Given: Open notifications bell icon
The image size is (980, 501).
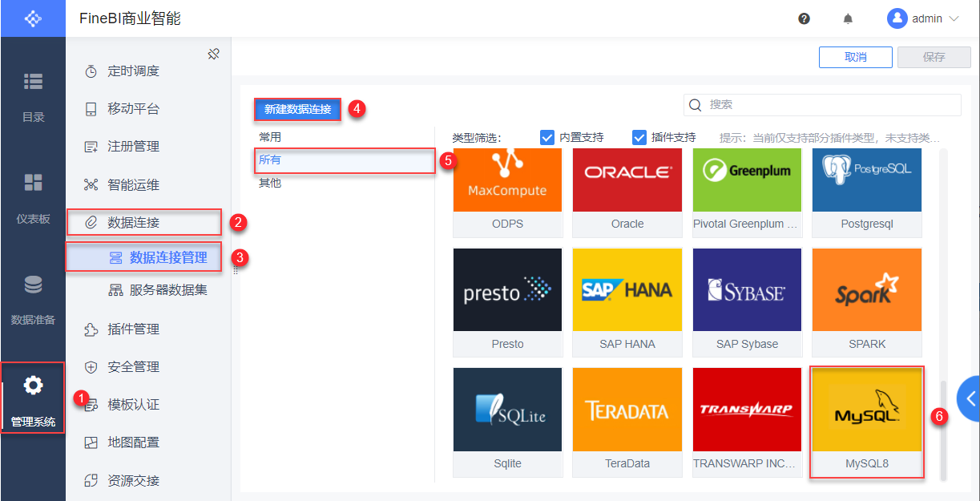Looking at the screenshot, I should click(x=848, y=18).
